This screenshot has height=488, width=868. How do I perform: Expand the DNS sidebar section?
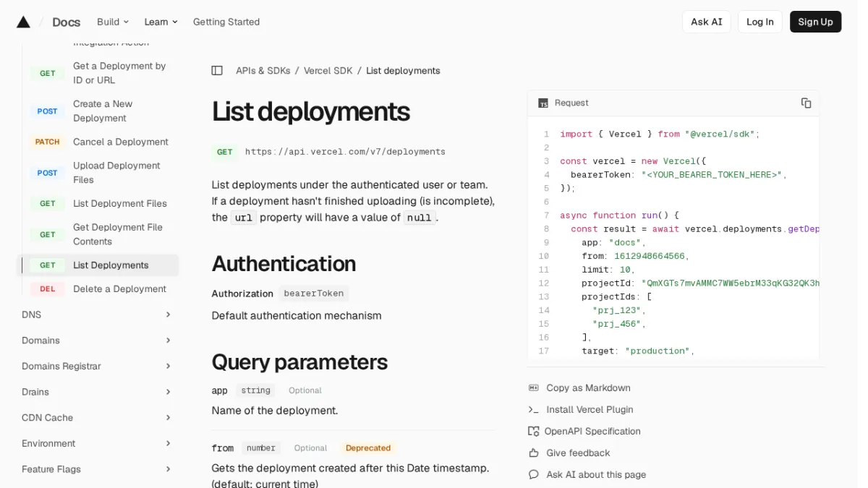[x=97, y=314]
